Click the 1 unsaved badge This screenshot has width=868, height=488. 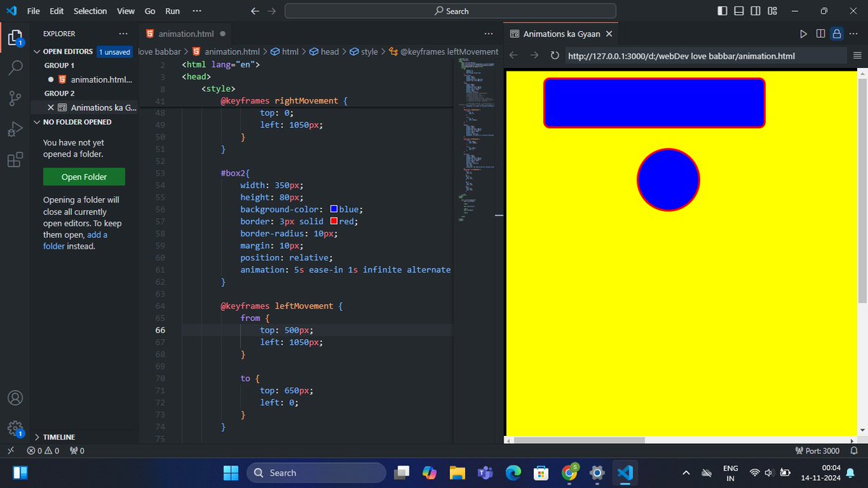coord(114,51)
